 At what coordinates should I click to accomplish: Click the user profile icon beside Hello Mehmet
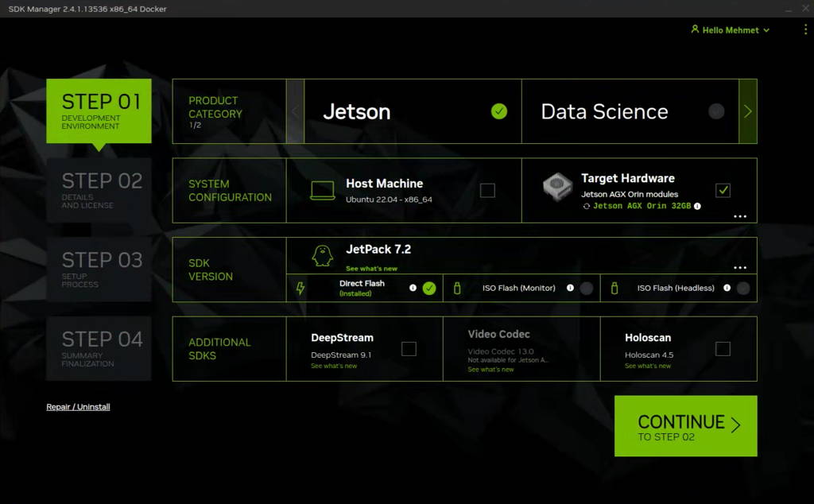tap(695, 29)
